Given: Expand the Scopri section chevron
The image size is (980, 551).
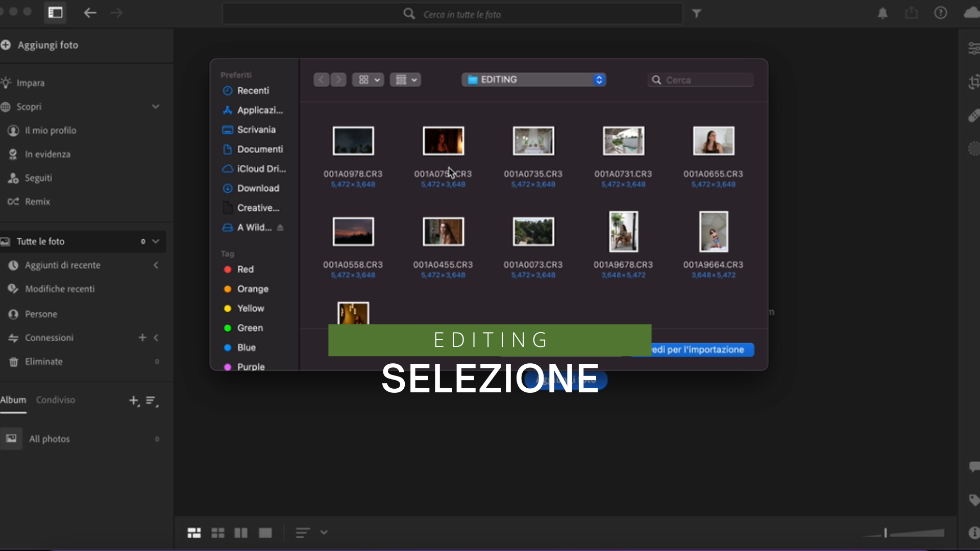Looking at the screenshot, I should 156,107.
